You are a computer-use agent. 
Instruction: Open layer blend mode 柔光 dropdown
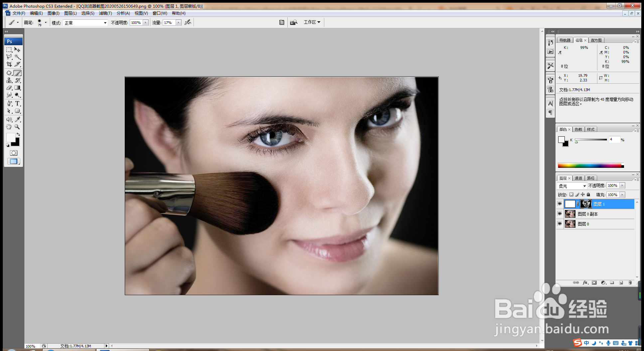click(572, 186)
